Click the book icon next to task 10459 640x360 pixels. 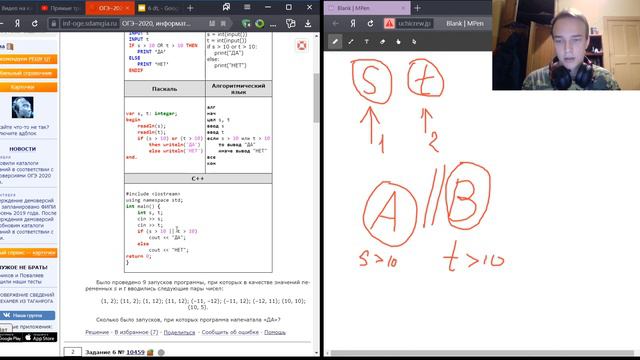(150, 352)
